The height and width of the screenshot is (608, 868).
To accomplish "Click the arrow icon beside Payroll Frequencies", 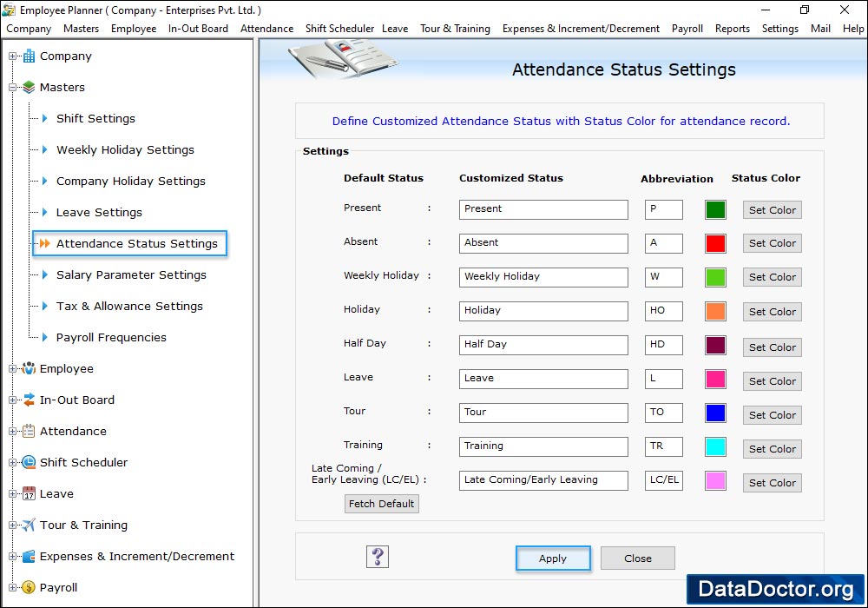I will click(45, 337).
